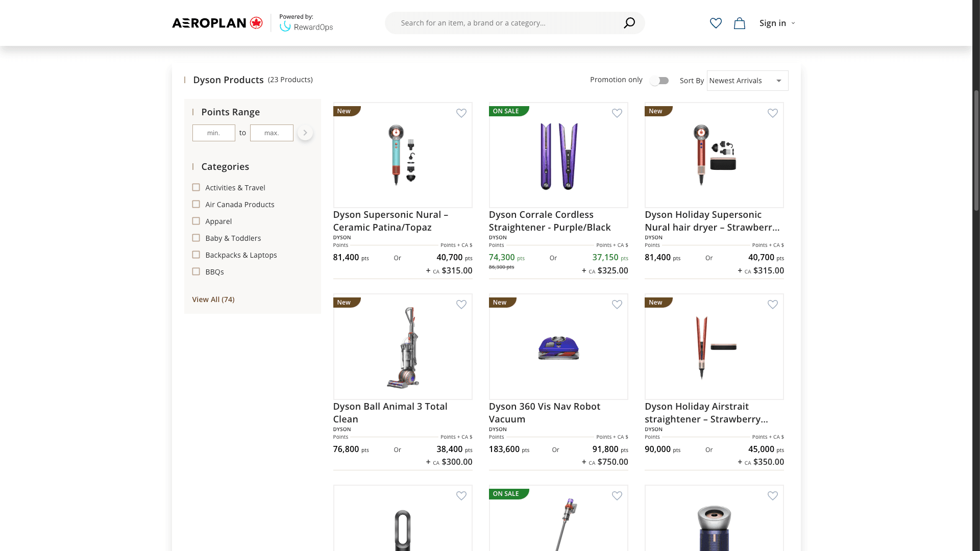Favorite Dyson Ball Animal 3 Total Clean
The width and height of the screenshot is (980, 551).
(461, 305)
